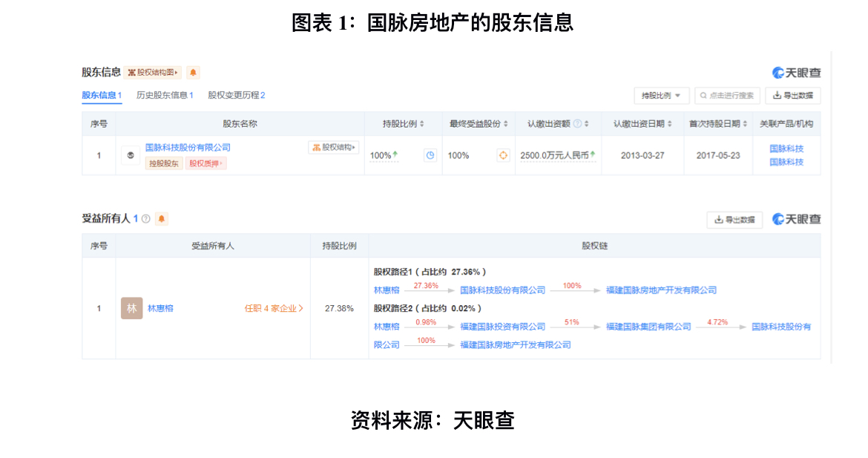The width and height of the screenshot is (868, 458).
Task: Select the 关联产品/机构 column header
Action: click(786, 124)
